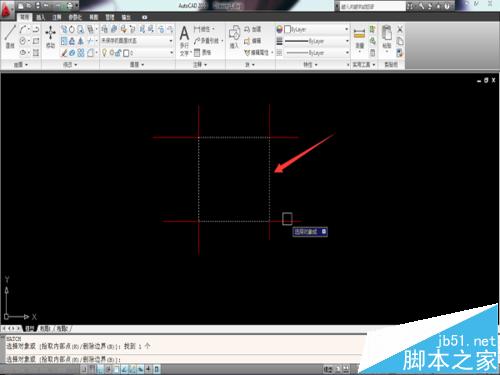Screen dimensions: 500x375
Task: Open the object color ByLayer dropdown
Action: [x=316, y=29]
